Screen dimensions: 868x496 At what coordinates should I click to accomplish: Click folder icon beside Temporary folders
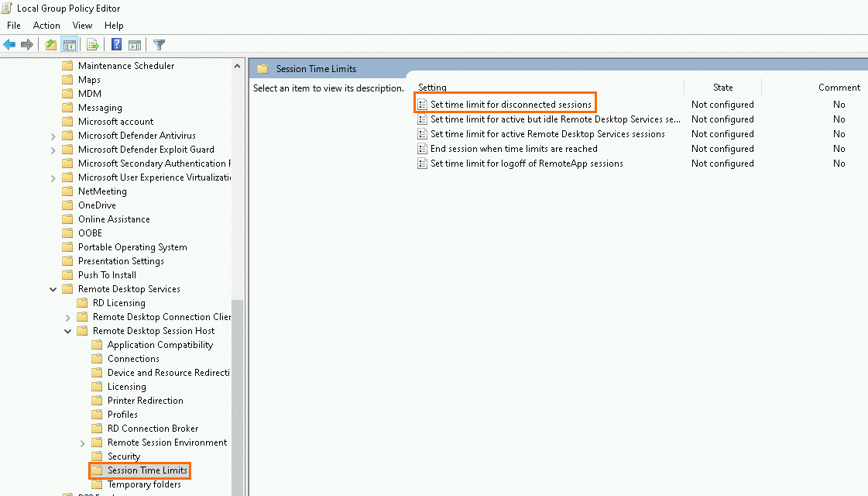(97, 484)
